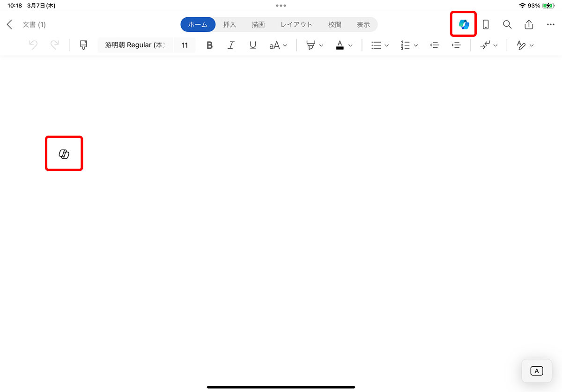Decrease the paragraph indent

(x=434, y=45)
